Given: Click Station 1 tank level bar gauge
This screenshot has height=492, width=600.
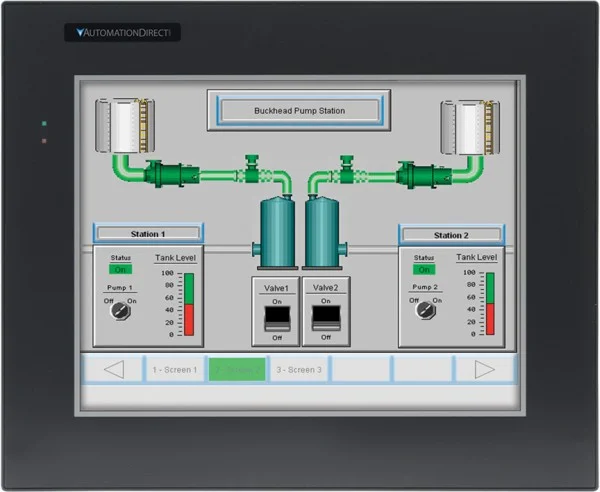Looking at the screenshot, I should [x=189, y=305].
